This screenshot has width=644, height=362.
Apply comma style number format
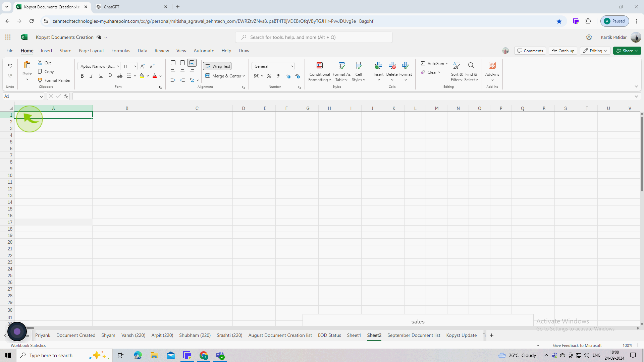[278, 76]
